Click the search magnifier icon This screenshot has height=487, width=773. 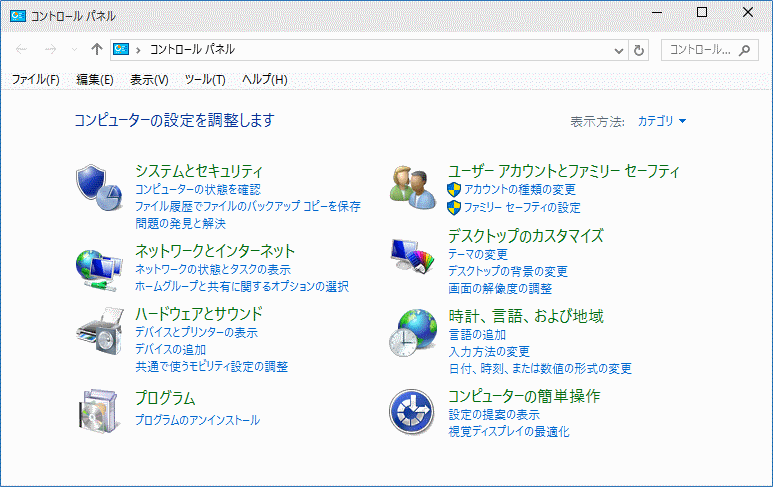click(744, 50)
